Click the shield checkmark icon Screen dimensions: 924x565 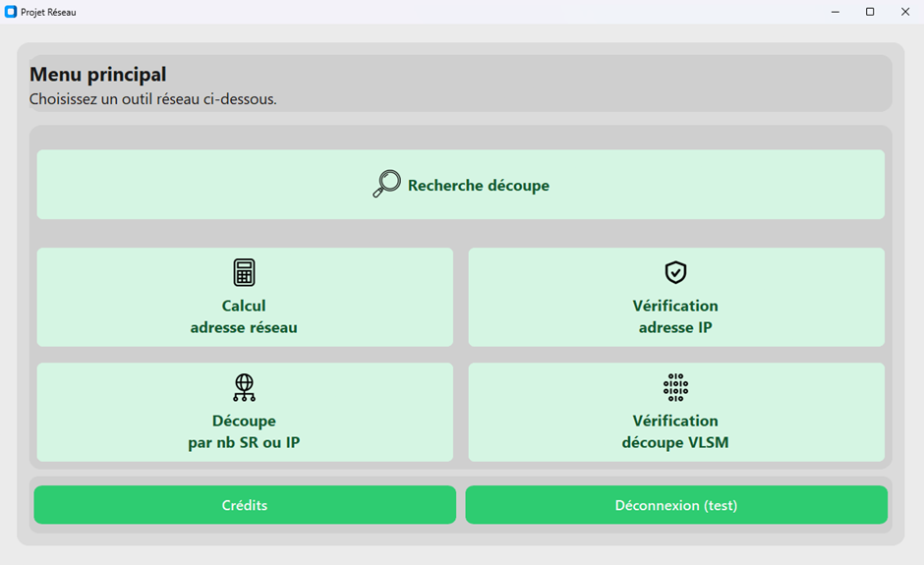coord(675,272)
